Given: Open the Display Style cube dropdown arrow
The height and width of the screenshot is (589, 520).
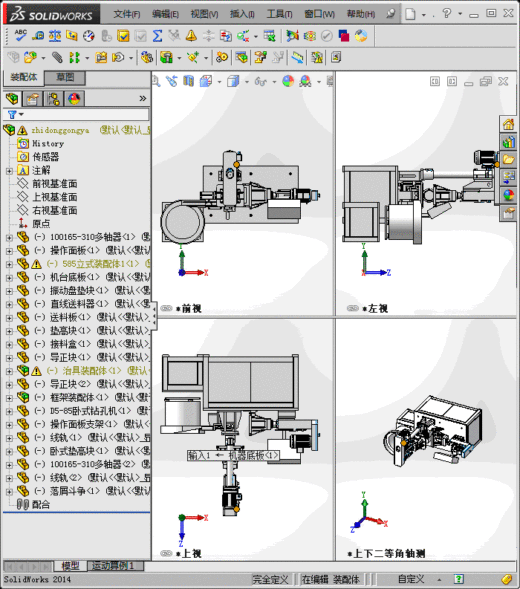Looking at the screenshot, I should coord(247,82).
